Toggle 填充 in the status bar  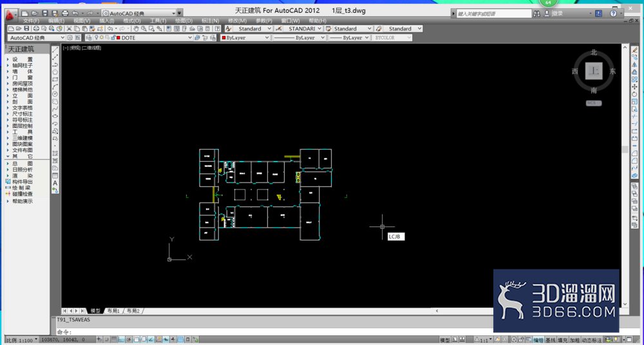pyautogui.click(x=562, y=340)
